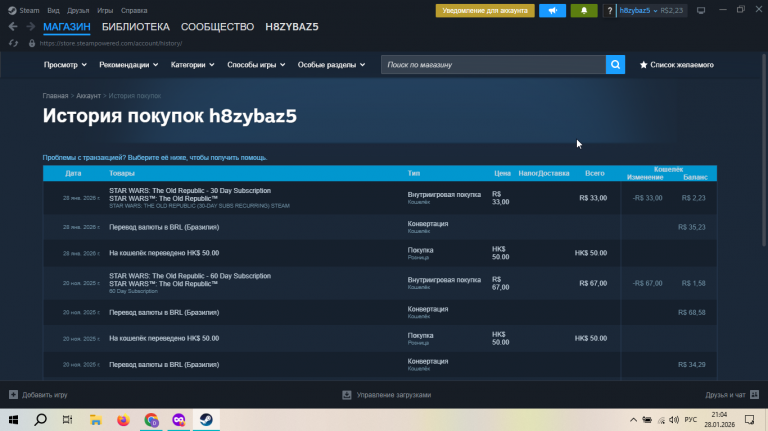Click the plus icon to add game
This screenshot has height=431, width=768.
click(x=13, y=395)
